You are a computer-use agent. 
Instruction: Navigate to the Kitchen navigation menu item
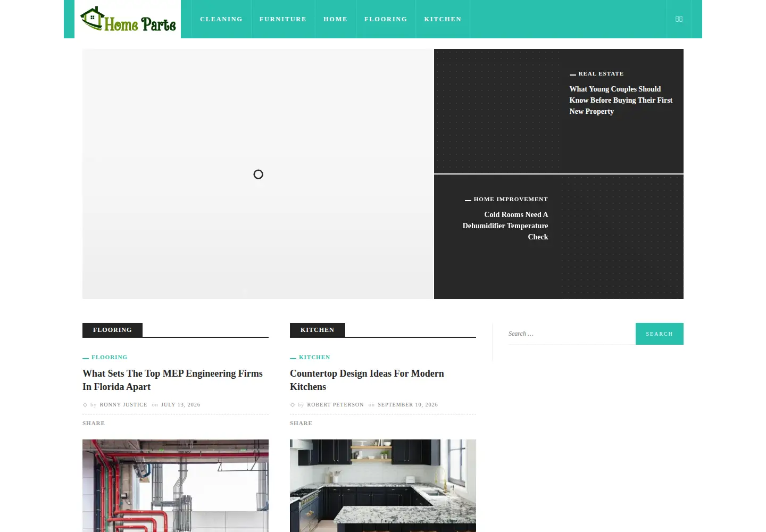pyautogui.click(x=443, y=19)
